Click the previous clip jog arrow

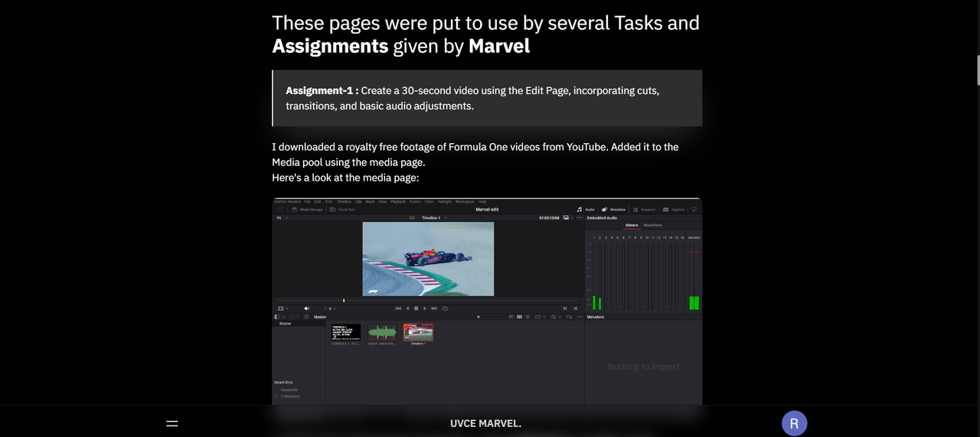coord(325,308)
